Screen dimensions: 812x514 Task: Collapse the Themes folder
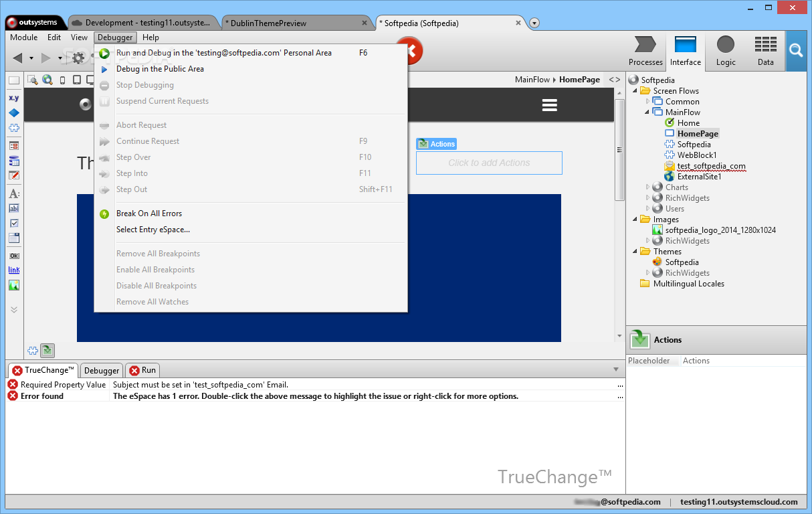tap(635, 252)
